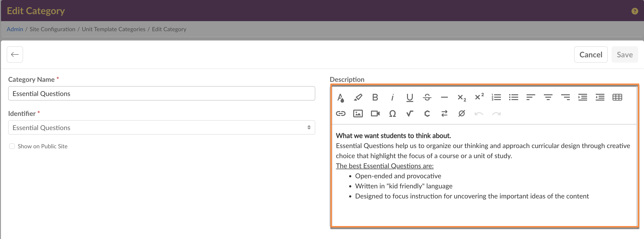Viewport: 644px width, 239px height.
Task: Toggle underline formatting
Action: [x=409, y=97]
